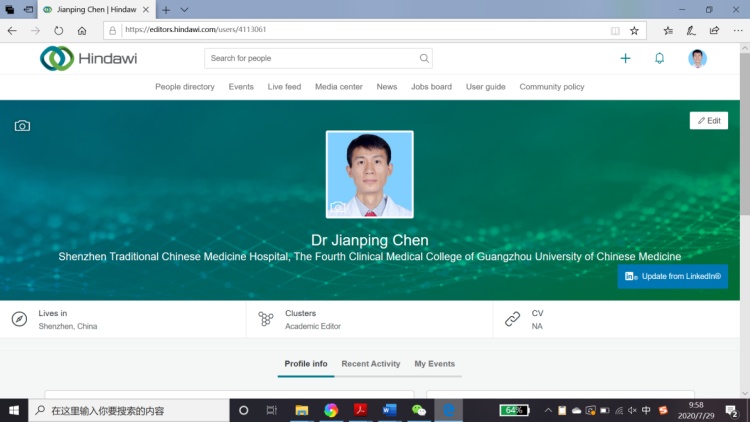This screenshot has height=422, width=750.
Task: Switch to the My Events tab
Action: (434, 364)
